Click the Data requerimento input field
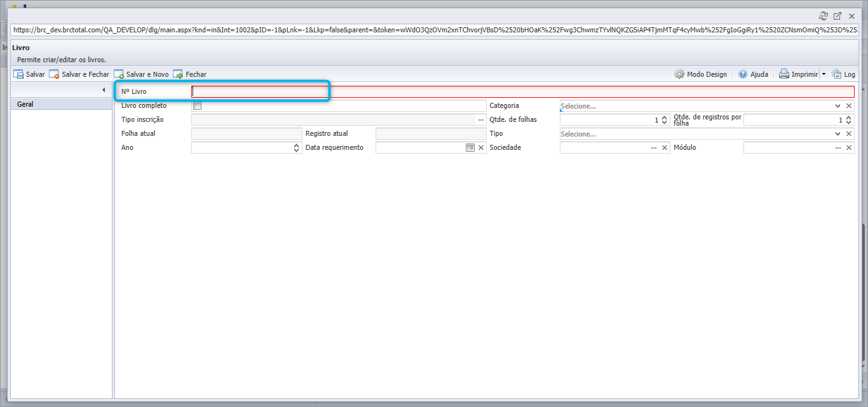The image size is (868, 407). click(x=421, y=148)
